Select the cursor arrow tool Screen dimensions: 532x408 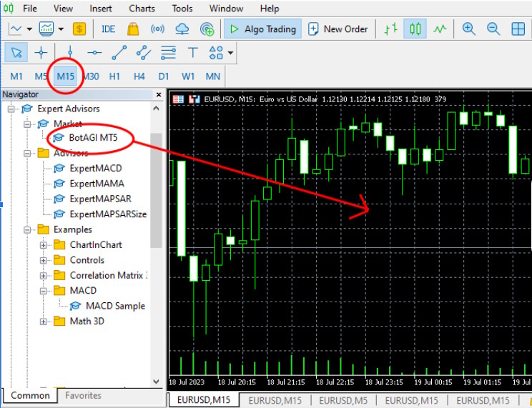pyautogui.click(x=16, y=53)
